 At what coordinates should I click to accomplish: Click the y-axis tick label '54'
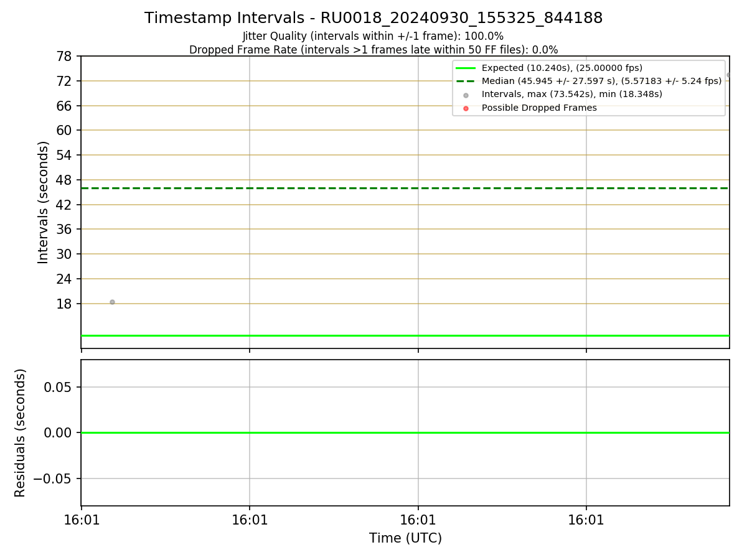65,155
